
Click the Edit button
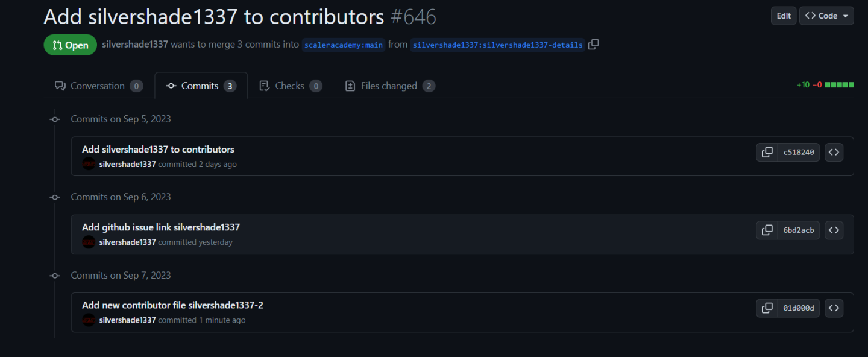[x=783, y=16]
